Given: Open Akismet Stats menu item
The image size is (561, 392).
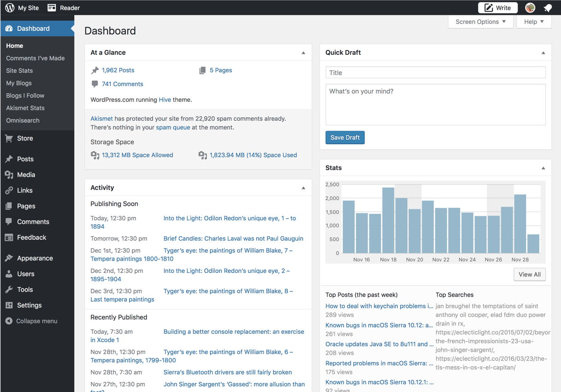Looking at the screenshot, I should point(25,108).
